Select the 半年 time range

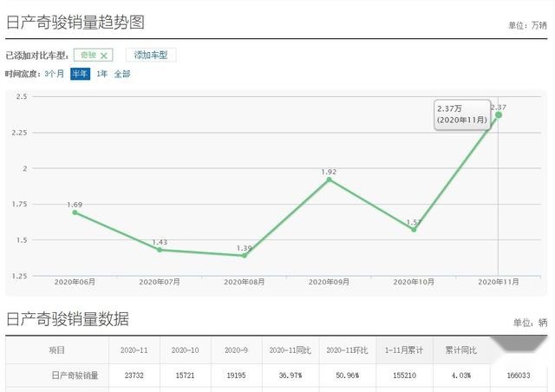[x=80, y=74]
